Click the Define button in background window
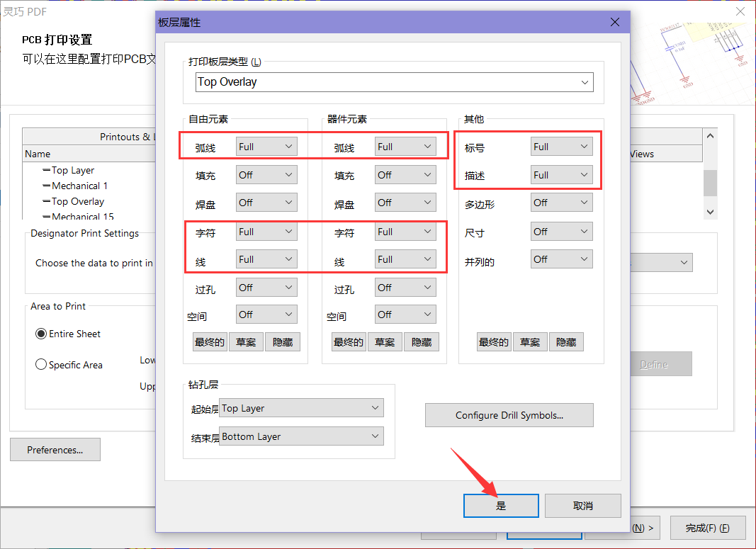Viewport: 756px width, 549px height. [660, 364]
